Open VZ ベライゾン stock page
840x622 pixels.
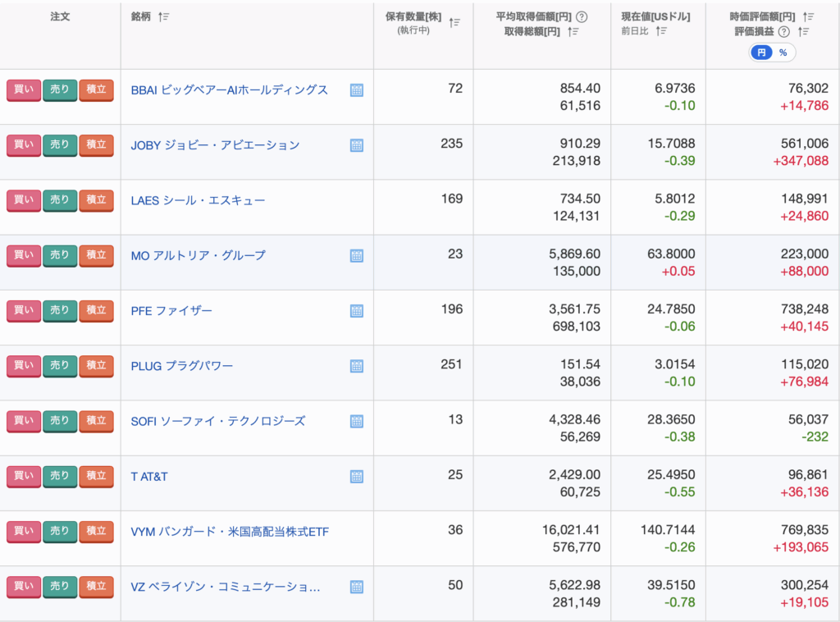pyautogui.click(x=225, y=587)
